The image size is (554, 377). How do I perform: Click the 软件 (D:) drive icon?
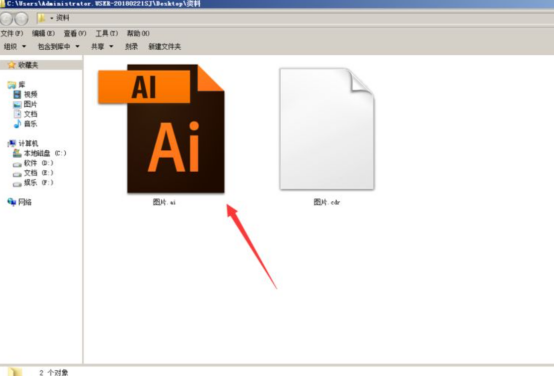[x=17, y=164]
